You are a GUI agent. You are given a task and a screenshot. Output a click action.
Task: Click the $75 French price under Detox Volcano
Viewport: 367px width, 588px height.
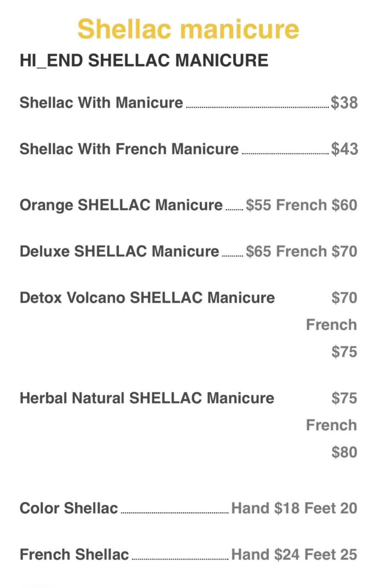tap(344, 352)
